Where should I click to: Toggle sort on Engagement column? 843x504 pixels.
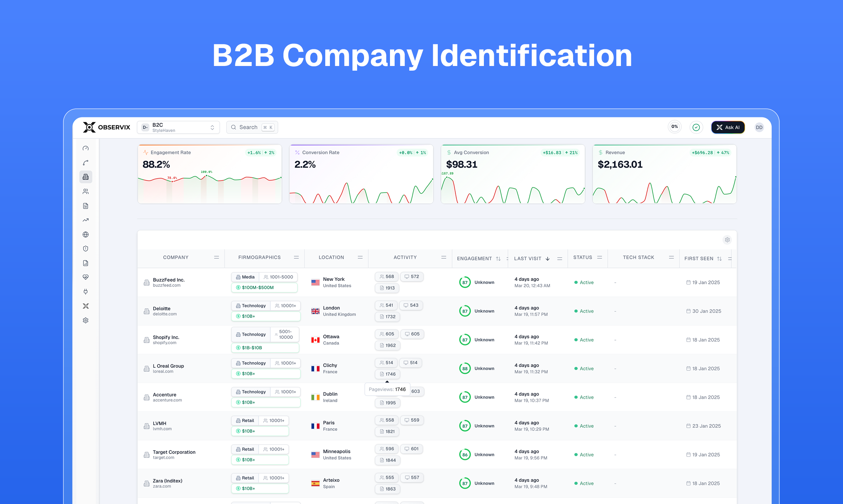click(498, 259)
